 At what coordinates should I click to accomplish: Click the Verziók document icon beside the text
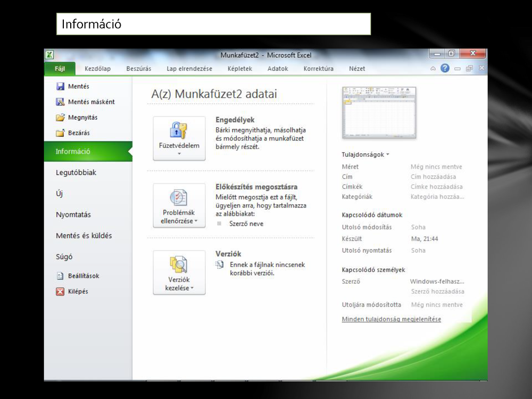[220, 264]
